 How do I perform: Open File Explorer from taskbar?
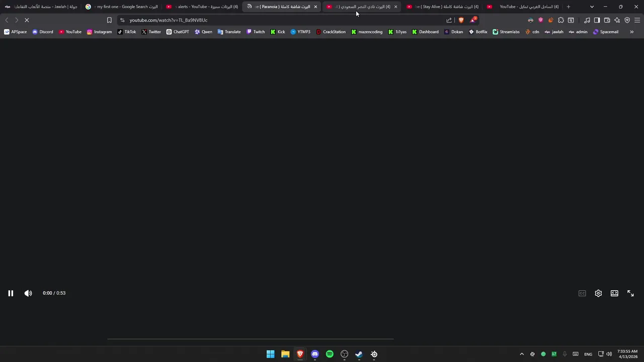285,354
